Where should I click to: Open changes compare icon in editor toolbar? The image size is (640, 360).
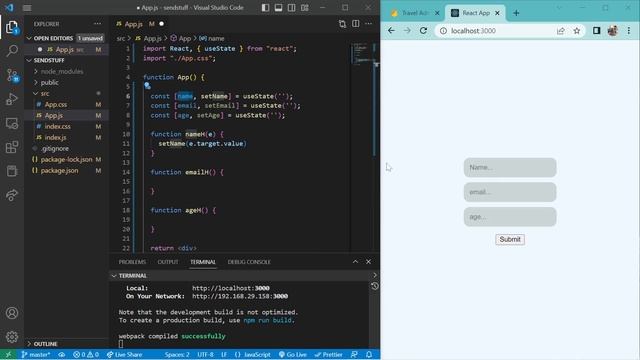click(342, 24)
